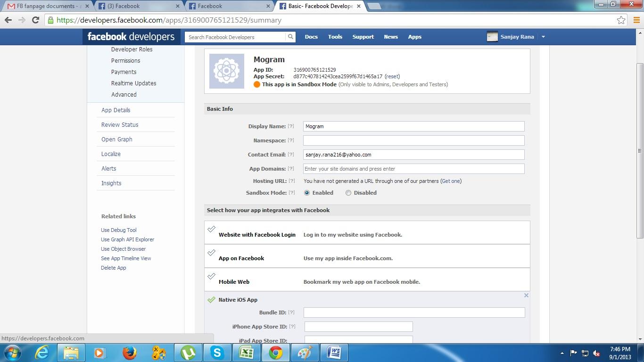Open the Support menu
The width and height of the screenshot is (644, 362).
(363, 37)
